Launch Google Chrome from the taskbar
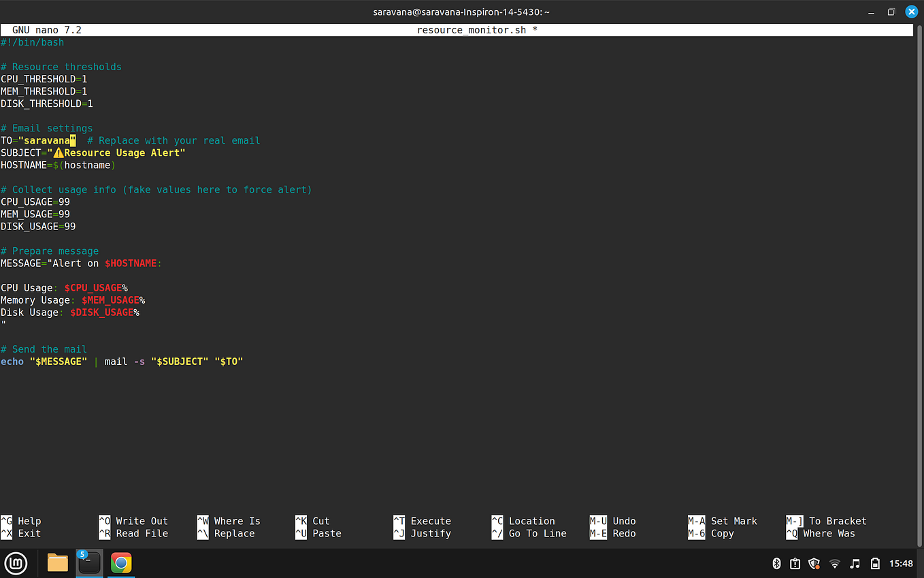Viewport: 924px width, 578px height. coord(120,563)
